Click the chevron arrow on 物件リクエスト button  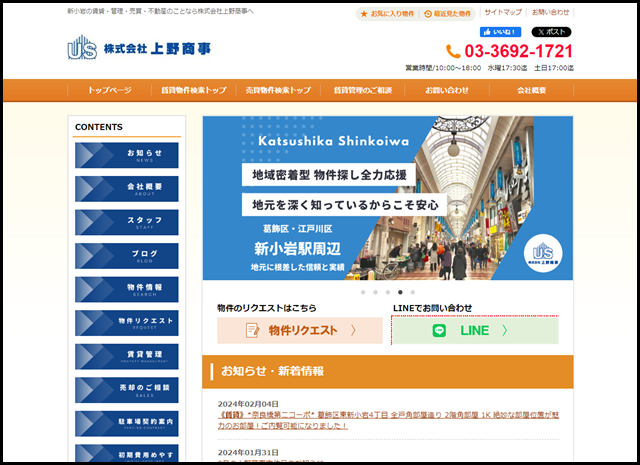pyautogui.click(x=353, y=330)
